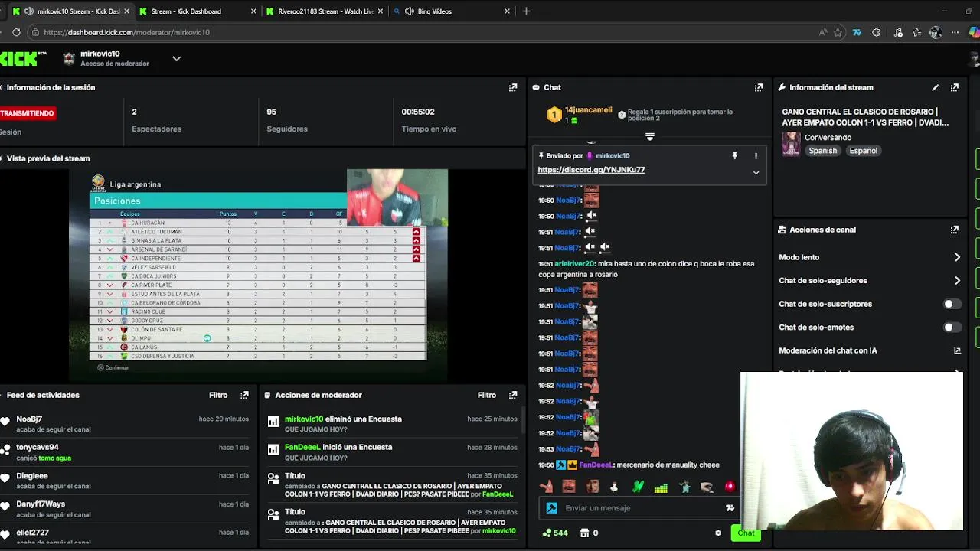Open the Moderación del chat con IA external link
980x551 pixels.
point(957,350)
